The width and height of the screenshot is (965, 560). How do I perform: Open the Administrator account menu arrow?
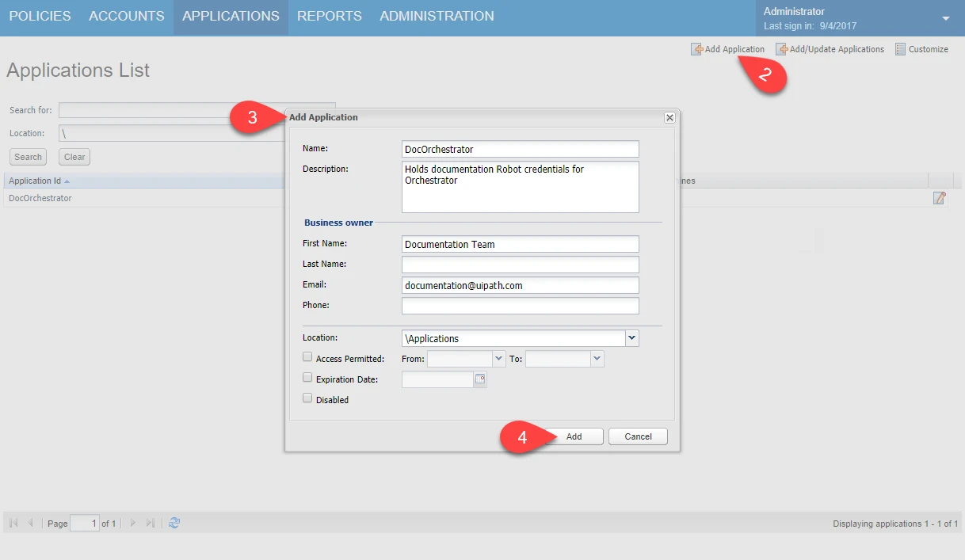945,18
